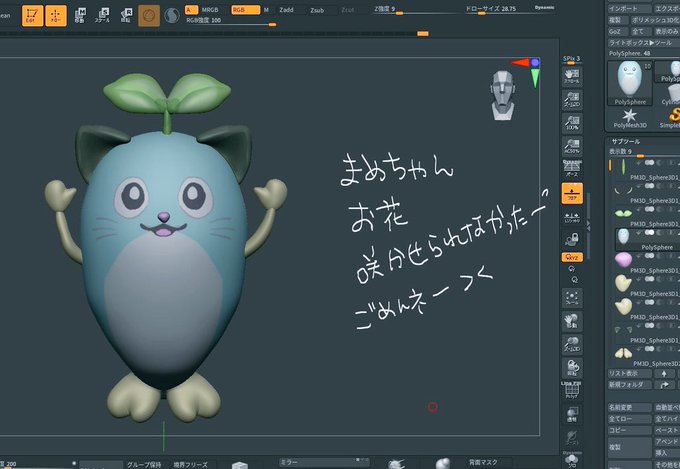This screenshot has height=469, width=680.
Task: Click the Lシンメトリ local symmetry icon
Action: tap(572, 217)
